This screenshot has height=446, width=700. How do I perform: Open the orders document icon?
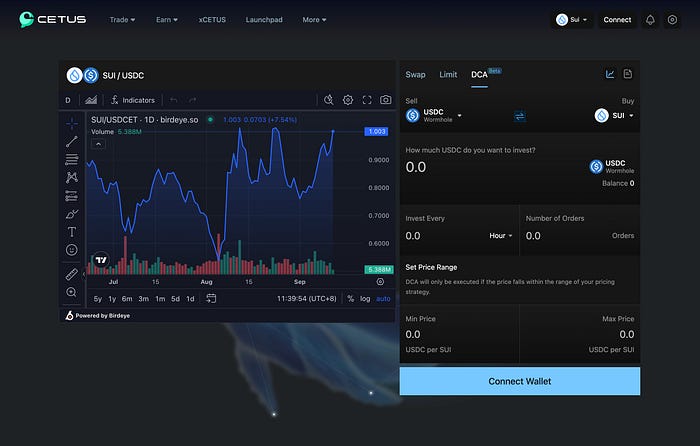pyautogui.click(x=628, y=74)
